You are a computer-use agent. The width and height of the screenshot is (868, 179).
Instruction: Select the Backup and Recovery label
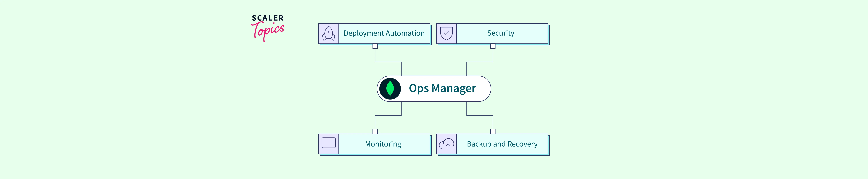click(x=502, y=144)
